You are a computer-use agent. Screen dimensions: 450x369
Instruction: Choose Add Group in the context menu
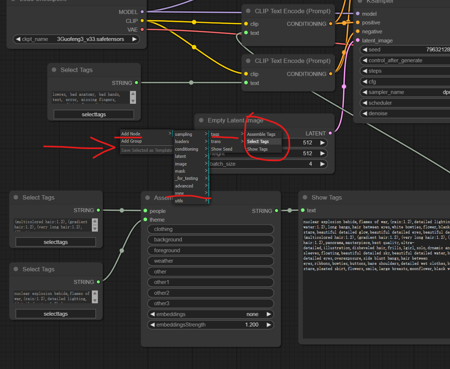(x=146, y=141)
